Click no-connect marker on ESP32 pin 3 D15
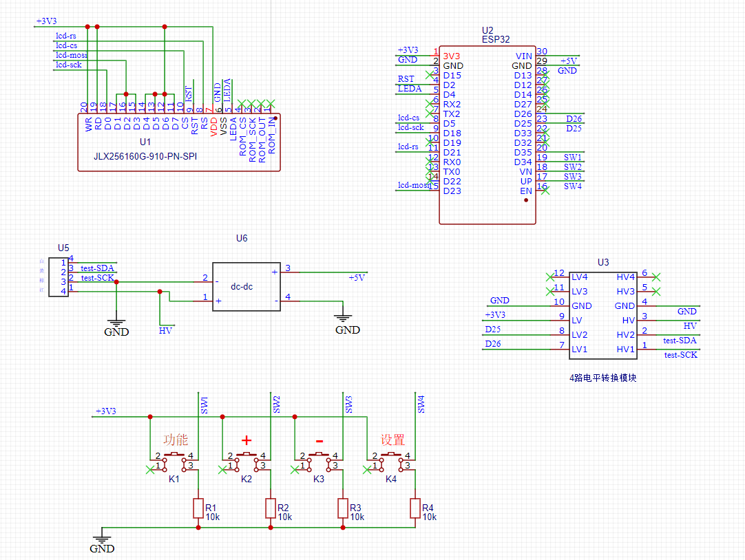This screenshot has height=560, width=745. [x=430, y=75]
